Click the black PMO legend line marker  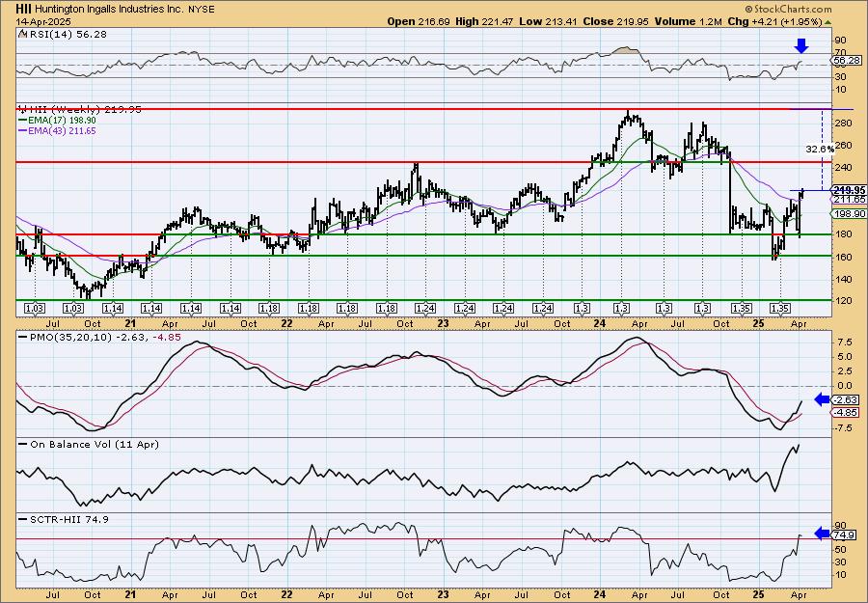23,337
